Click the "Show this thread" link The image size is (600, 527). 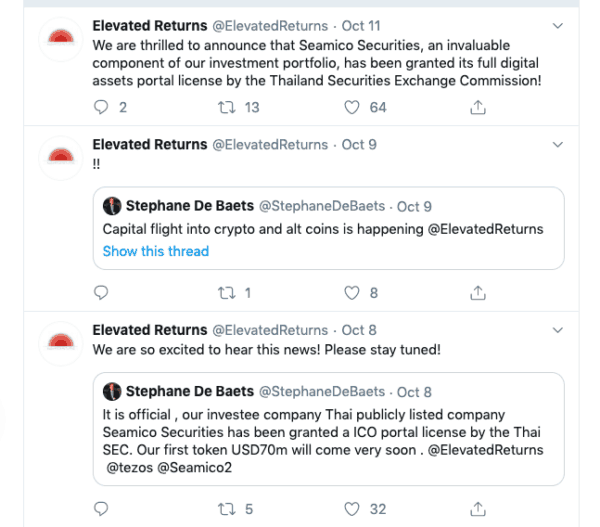pos(155,251)
